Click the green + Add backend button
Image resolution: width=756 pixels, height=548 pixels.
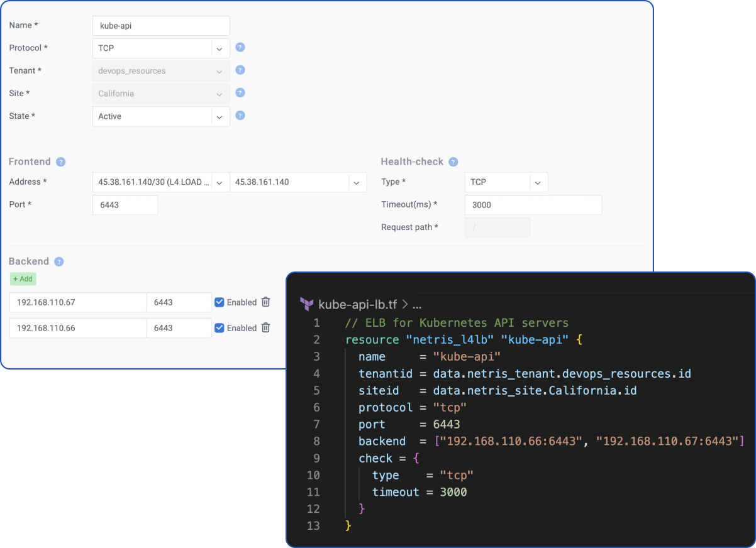tap(23, 279)
